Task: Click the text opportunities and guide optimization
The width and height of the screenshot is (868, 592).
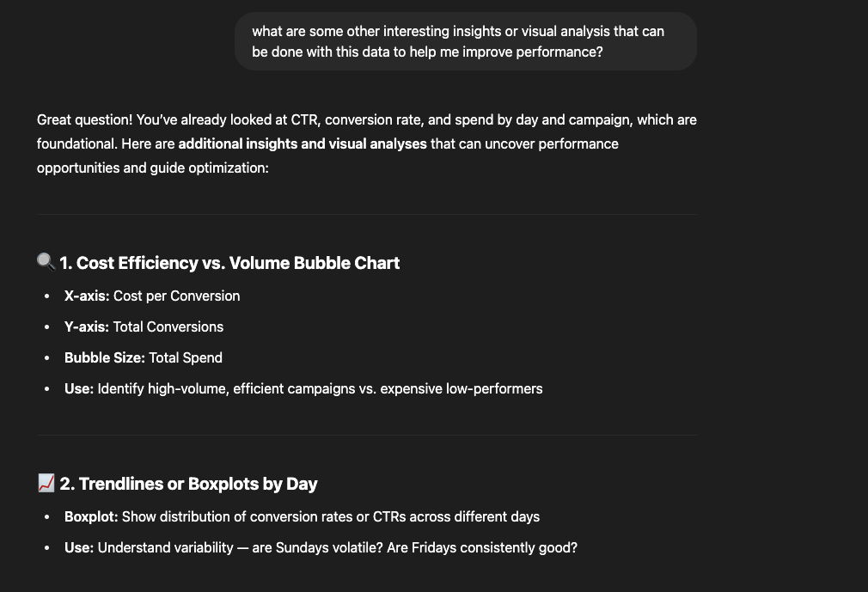Action: click(153, 168)
